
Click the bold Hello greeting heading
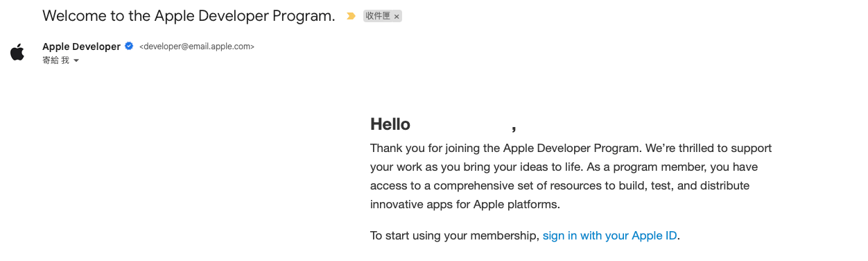tap(390, 124)
